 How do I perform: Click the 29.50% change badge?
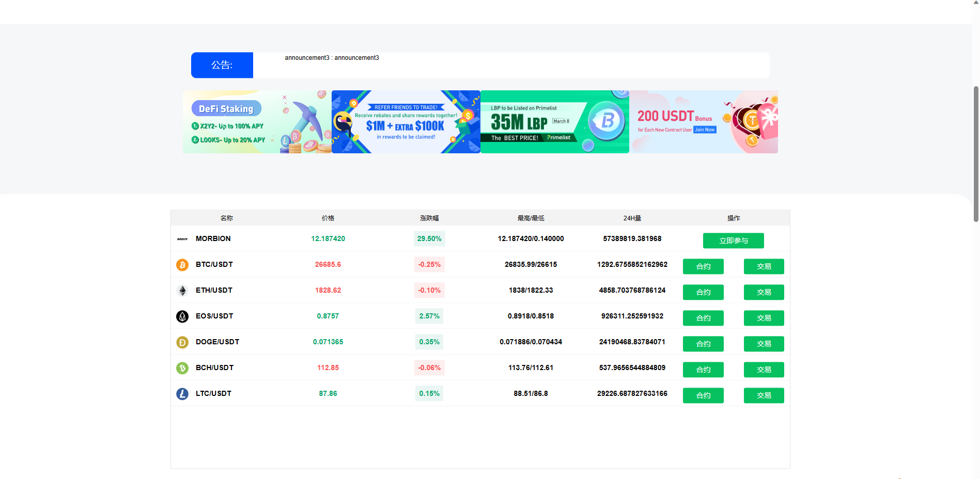(429, 238)
